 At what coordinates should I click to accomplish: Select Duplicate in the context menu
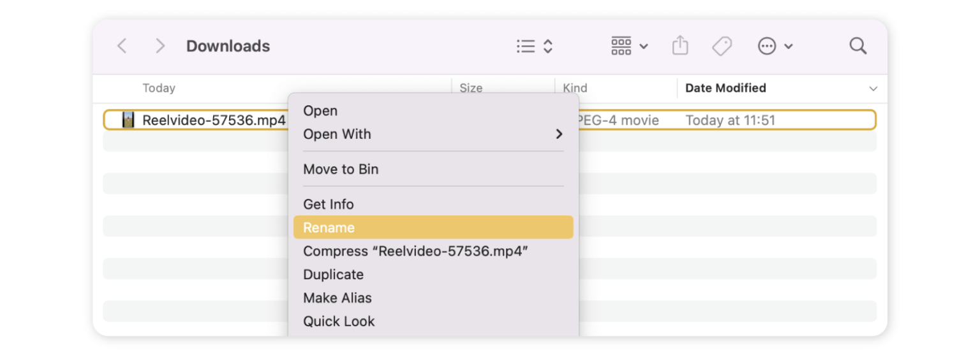333,275
